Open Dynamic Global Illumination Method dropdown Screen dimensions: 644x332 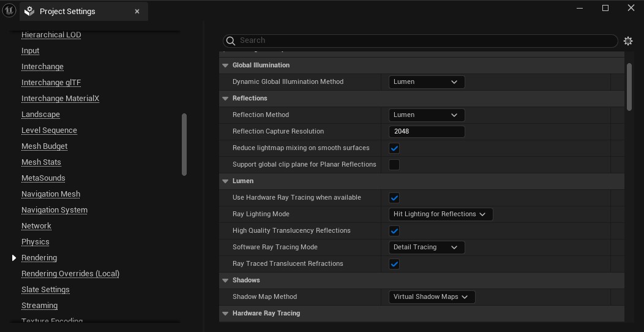tap(427, 81)
